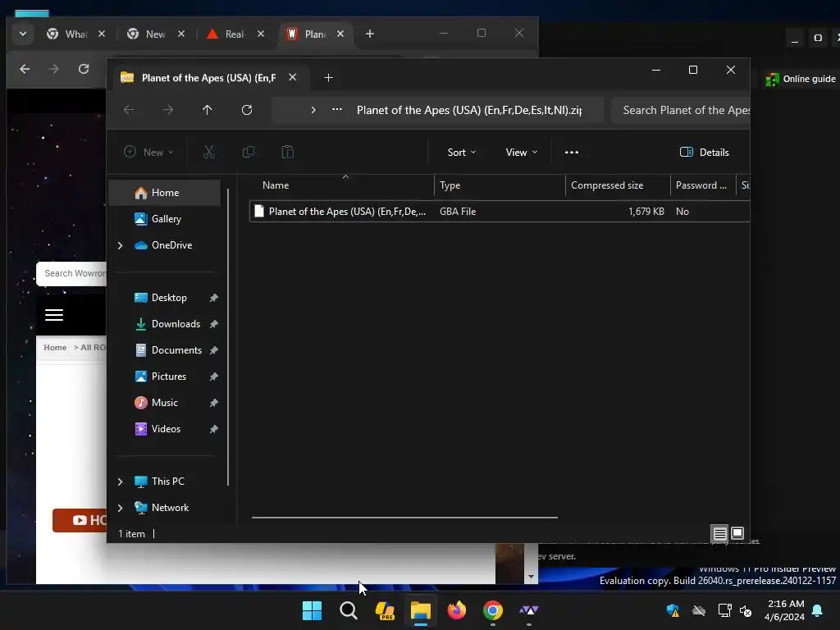Click the Paste clipboard icon in the toolbar
The height and width of the screenshot is (630, 840).
tap(288, 152)
